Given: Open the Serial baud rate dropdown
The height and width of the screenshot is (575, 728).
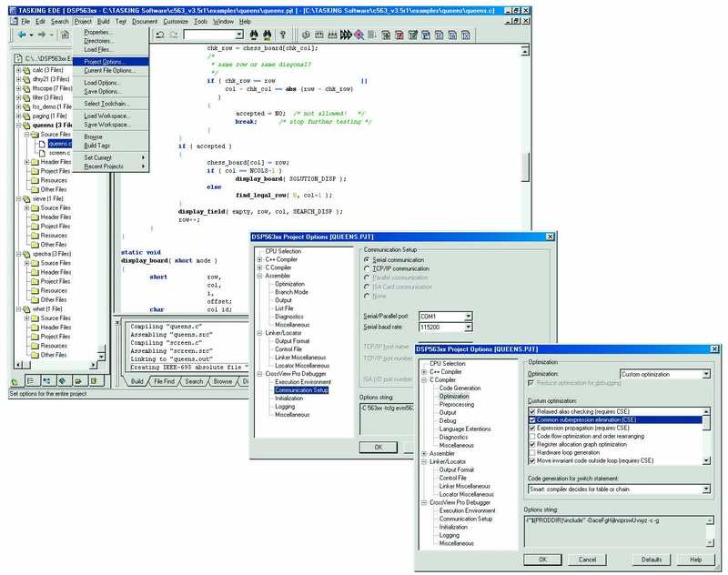Looking at the screenshot, I should 468,326.
